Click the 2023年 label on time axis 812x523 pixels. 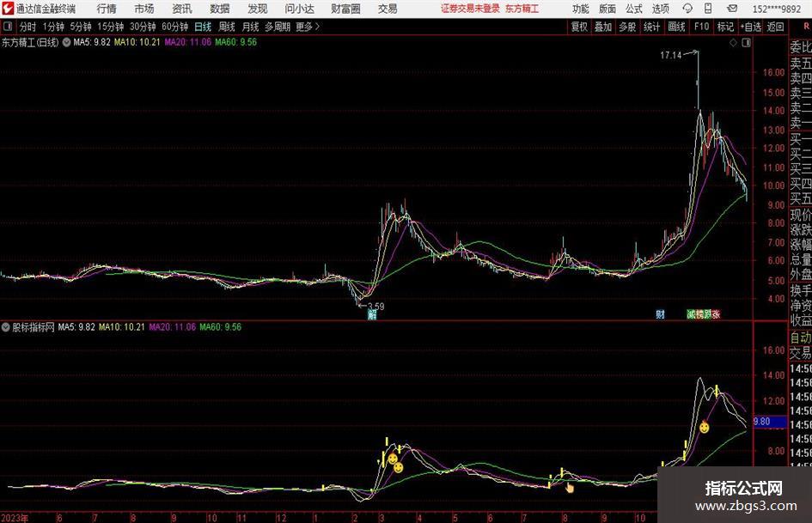[15, 518]
